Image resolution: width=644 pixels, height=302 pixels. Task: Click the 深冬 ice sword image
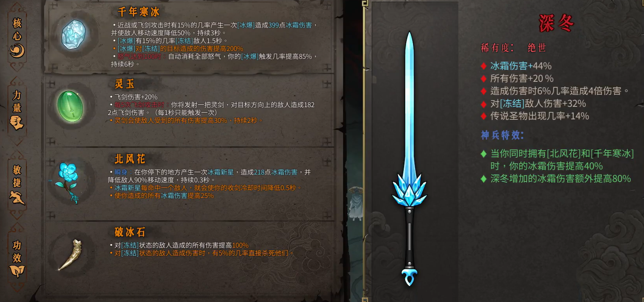(409, 158)
